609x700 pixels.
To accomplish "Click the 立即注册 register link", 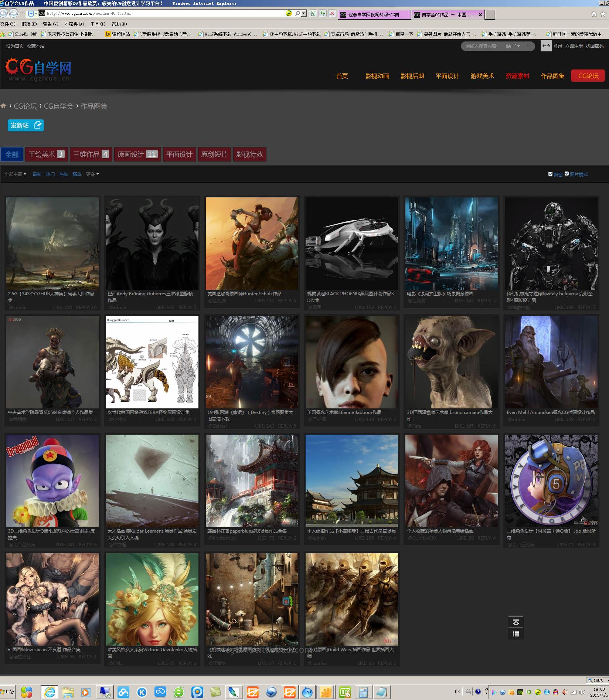I will [574, 46].
